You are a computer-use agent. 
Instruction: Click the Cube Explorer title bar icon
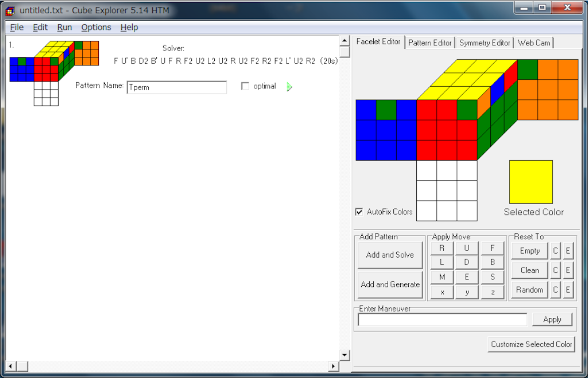point(10,10)
